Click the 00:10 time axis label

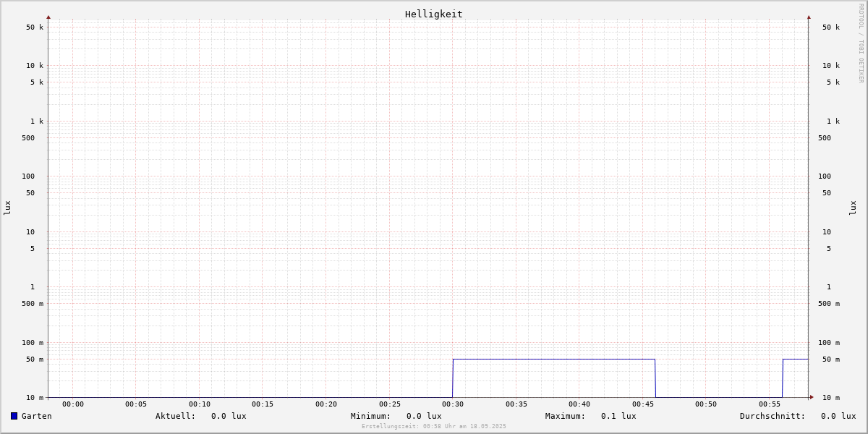[x=200, y=404]
